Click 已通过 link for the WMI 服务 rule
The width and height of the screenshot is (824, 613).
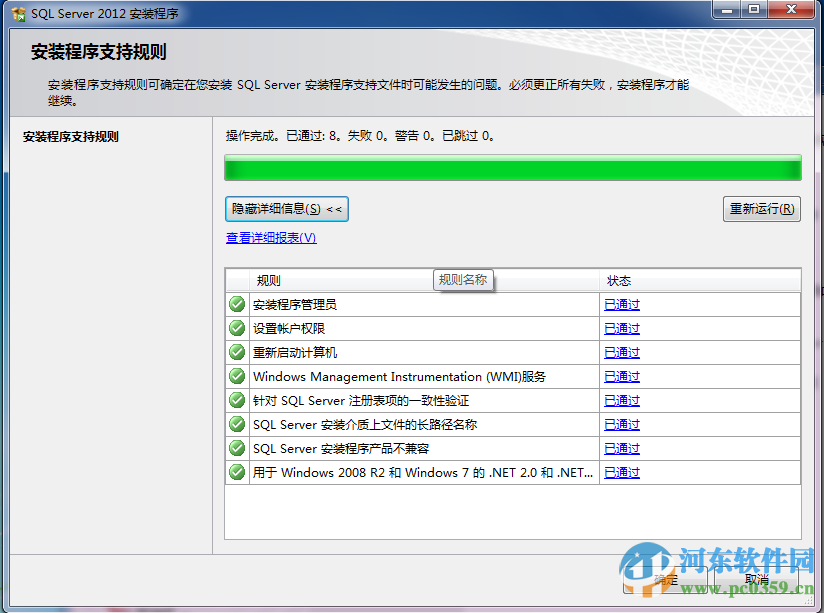click(621, 376)
